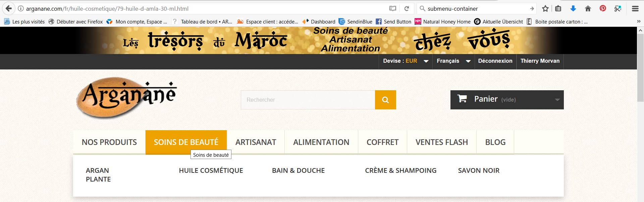Image resolution: width=644 pixels, height=202 pixels.
Task: Open Boîte postale carton bookmark
Action: [557, 21]
